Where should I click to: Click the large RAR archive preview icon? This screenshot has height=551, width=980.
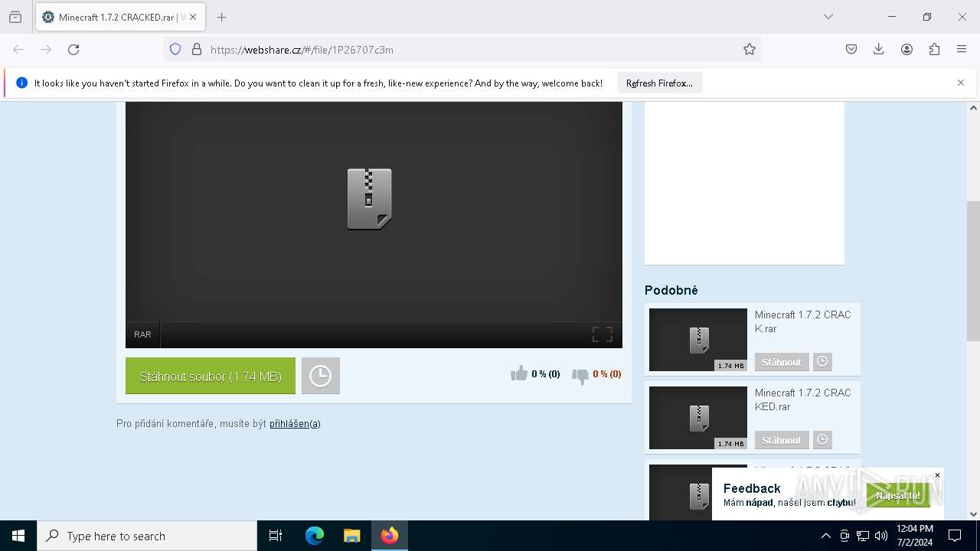pyautogui.click(x=370, y=199)
